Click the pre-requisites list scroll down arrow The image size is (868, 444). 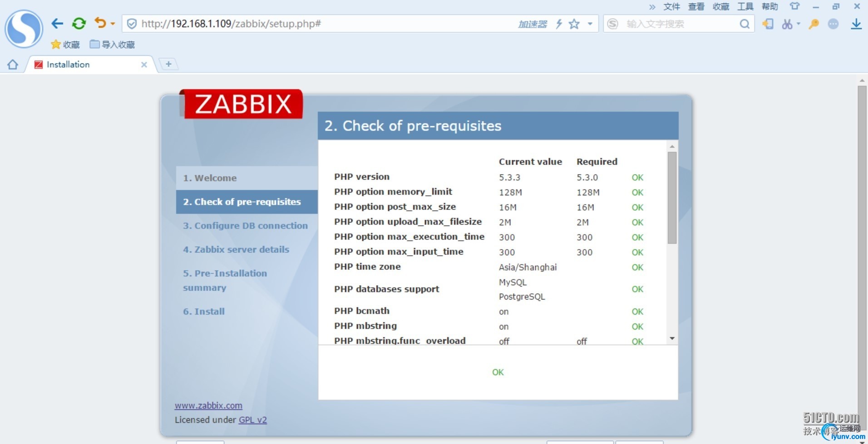[672, 339]
